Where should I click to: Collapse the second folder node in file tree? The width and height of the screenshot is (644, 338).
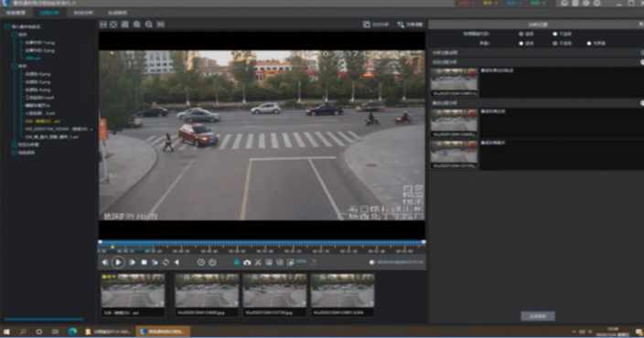point(15,66)
